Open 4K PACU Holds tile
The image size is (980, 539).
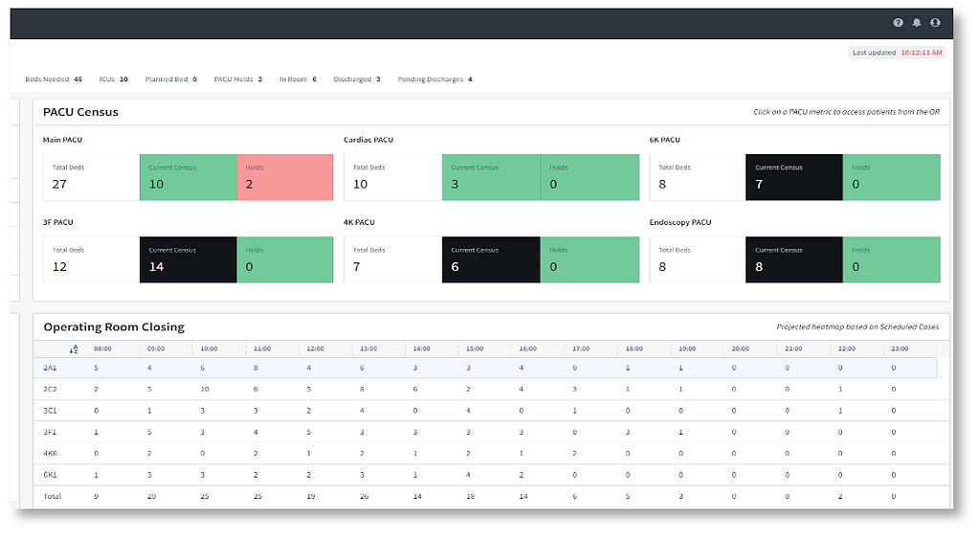(590, 259)
